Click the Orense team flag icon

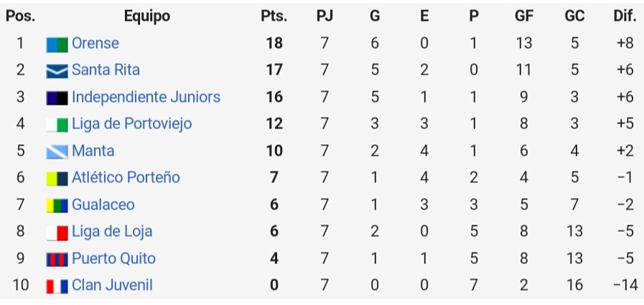(57, 44)
